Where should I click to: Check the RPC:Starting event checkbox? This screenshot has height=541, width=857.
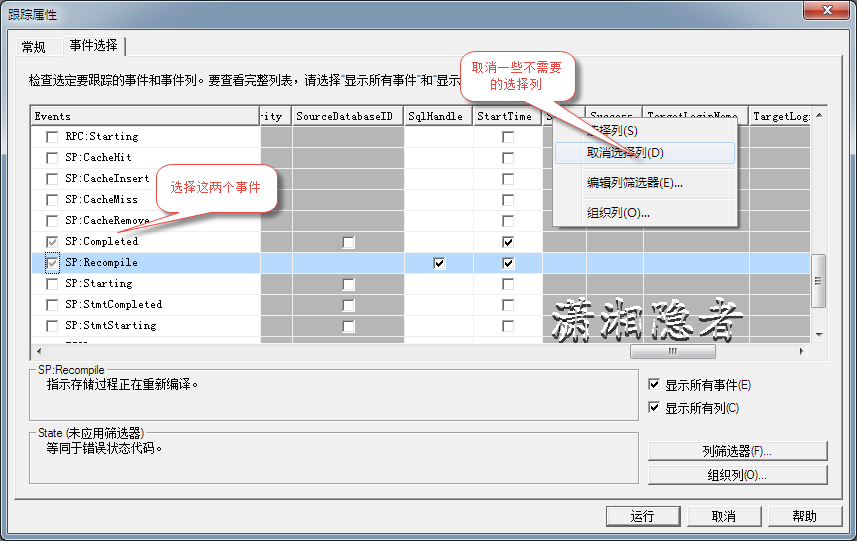click(x=52, y=137)
